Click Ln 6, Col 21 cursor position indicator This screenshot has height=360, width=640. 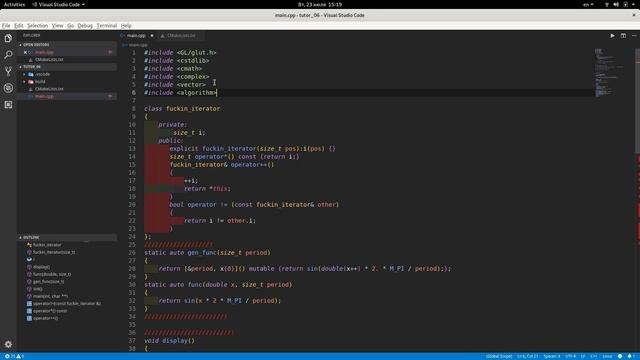point(527,356)
